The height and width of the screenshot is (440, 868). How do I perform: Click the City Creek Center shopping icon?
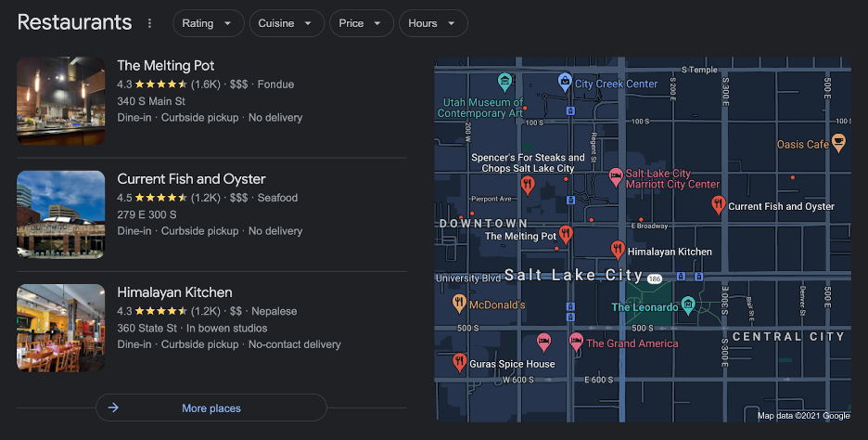click(565, 83)
